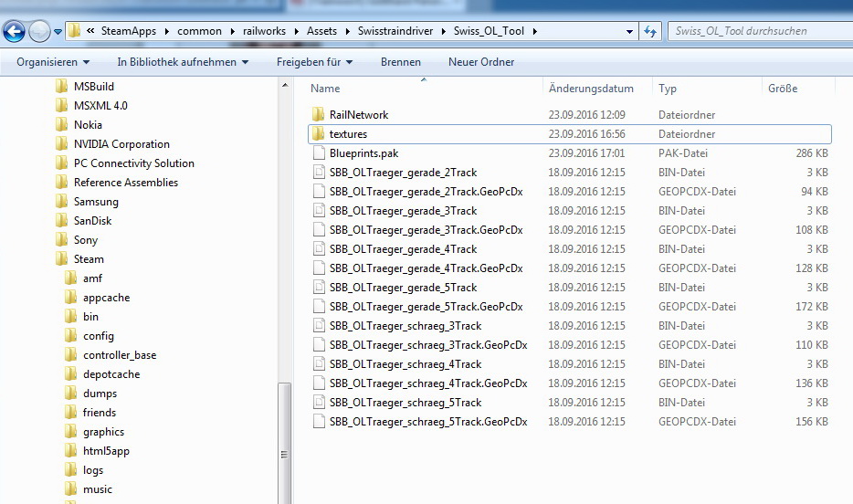Image resolution: width=853 pixels, height=504 pixels.
Task: Expand the arrow after railworks breadcrumb
Action: pyautogui.click(x=296, y=32)
